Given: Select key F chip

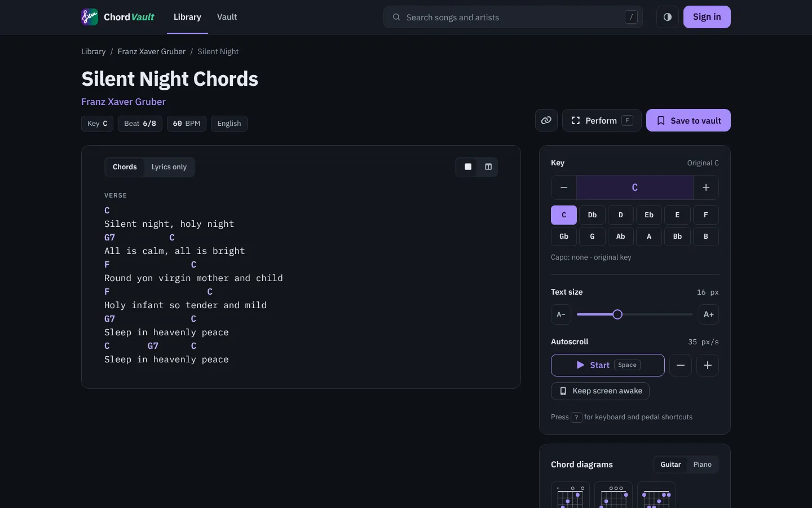Looking at the screenshot, I should 706,215.
